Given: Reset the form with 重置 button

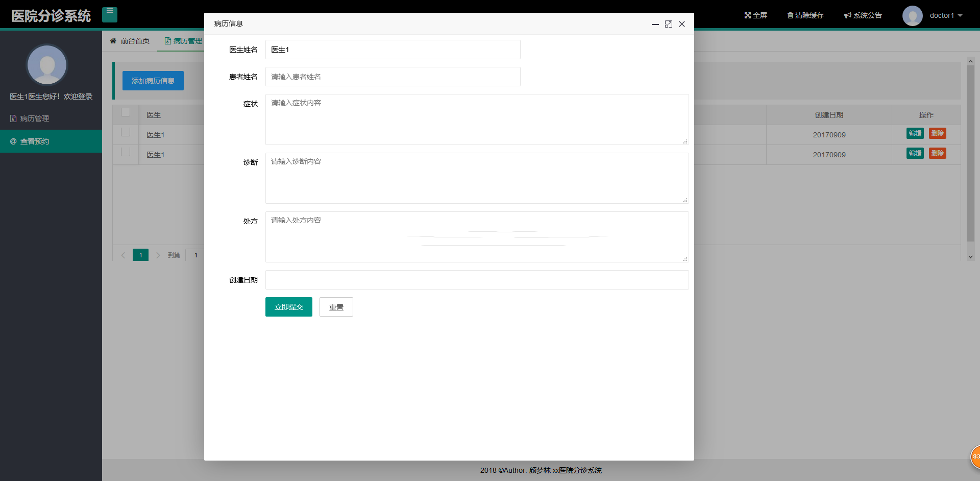Looking at the screenshot, I should [336, 307].
